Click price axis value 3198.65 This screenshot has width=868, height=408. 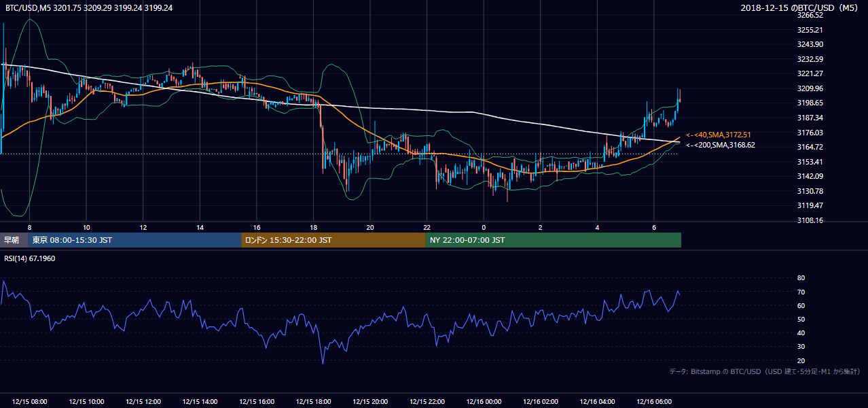(810, 103)
